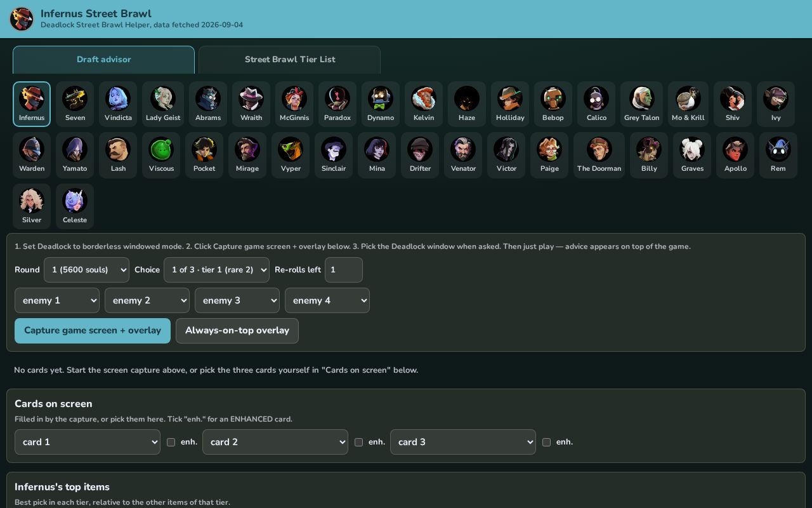Click the Infernus app logo in header

coord(22,19)
